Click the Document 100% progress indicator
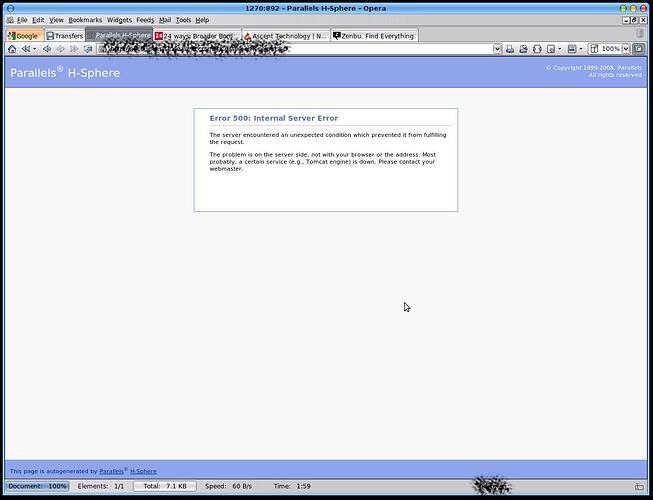 [x=37, y=486]
